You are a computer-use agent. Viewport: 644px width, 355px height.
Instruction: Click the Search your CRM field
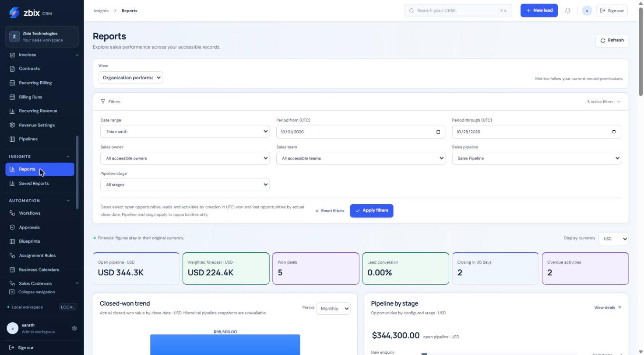tap(458, 10)
